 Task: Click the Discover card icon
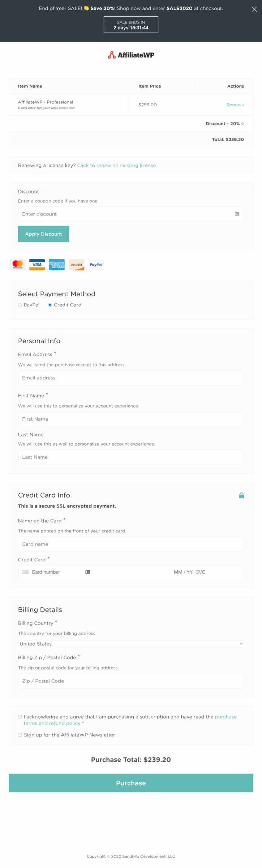coord(76,265)
